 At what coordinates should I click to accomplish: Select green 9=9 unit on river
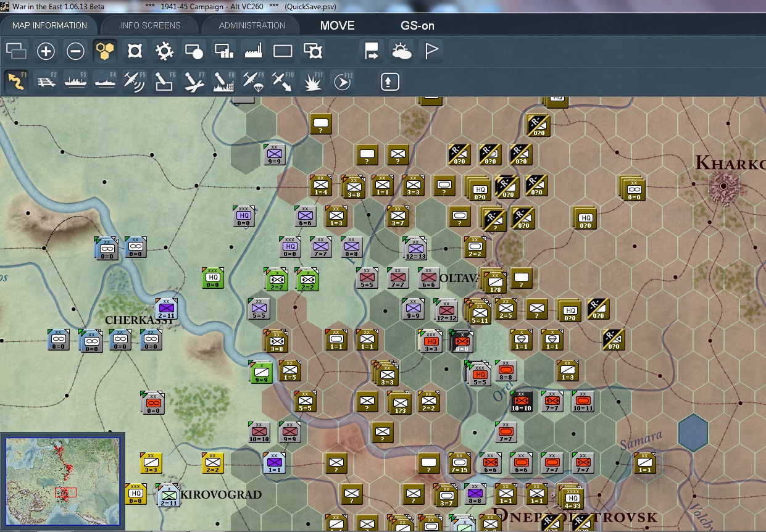(x=261, y=371)
